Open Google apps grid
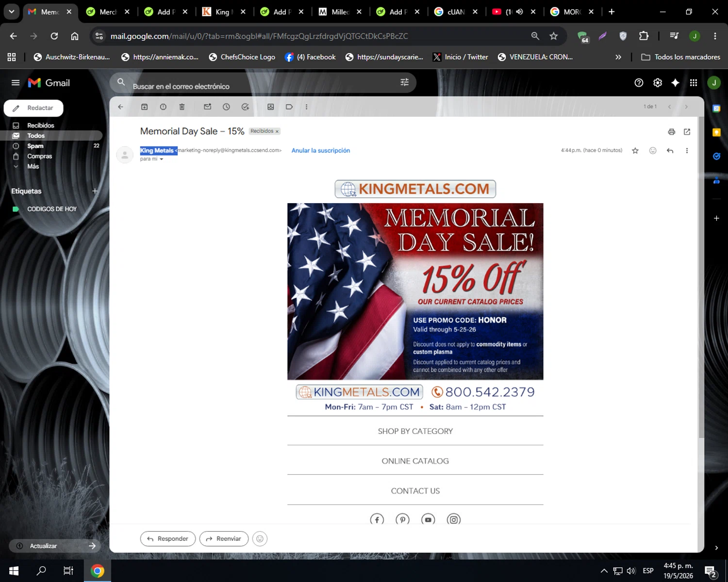This screenshot has height=582, width=728. coord(694,83)
